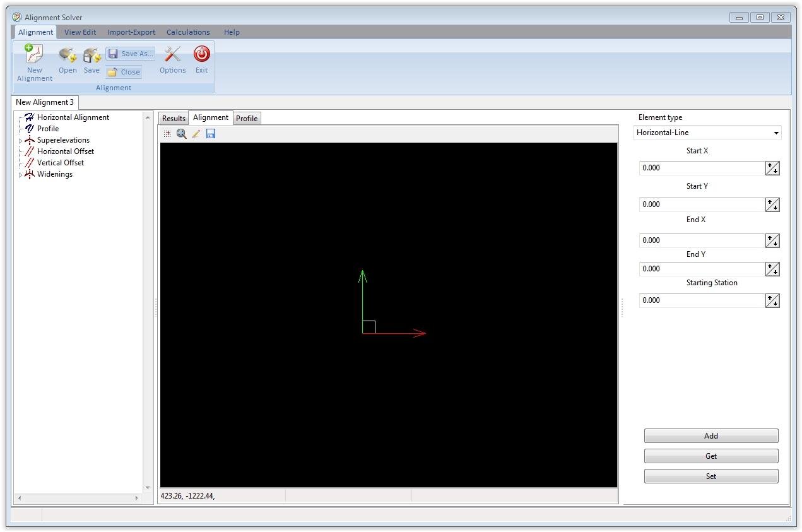Expand the Widenings tree node
Screen dimensions: 802x532
[20, 174]
